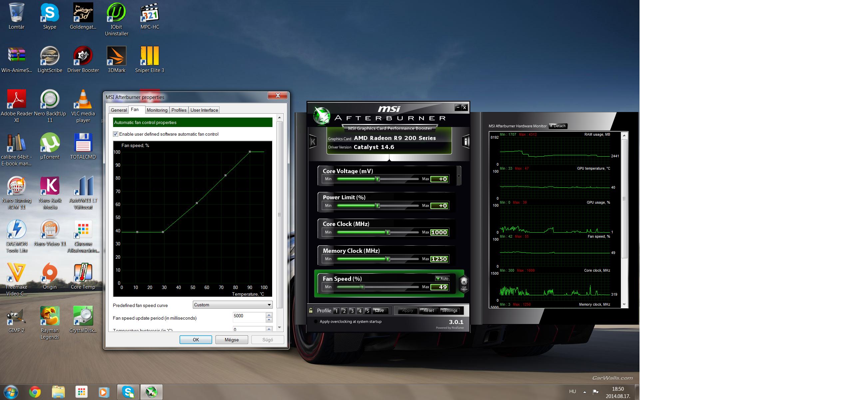Click the Fan Speed slider handle
Image resolution: width=868 pixels, height=400 pixels.
(x=363, y=287)
